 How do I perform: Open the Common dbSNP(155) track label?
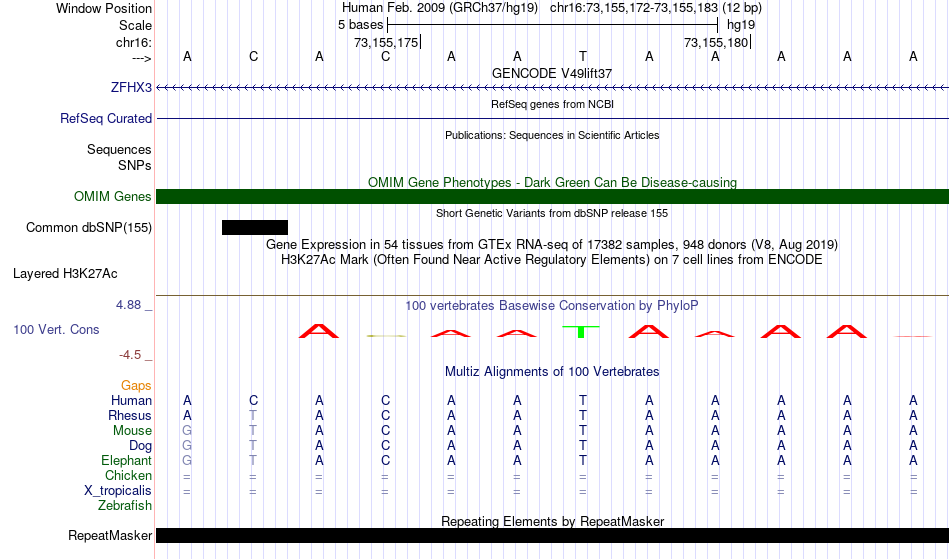89,228
